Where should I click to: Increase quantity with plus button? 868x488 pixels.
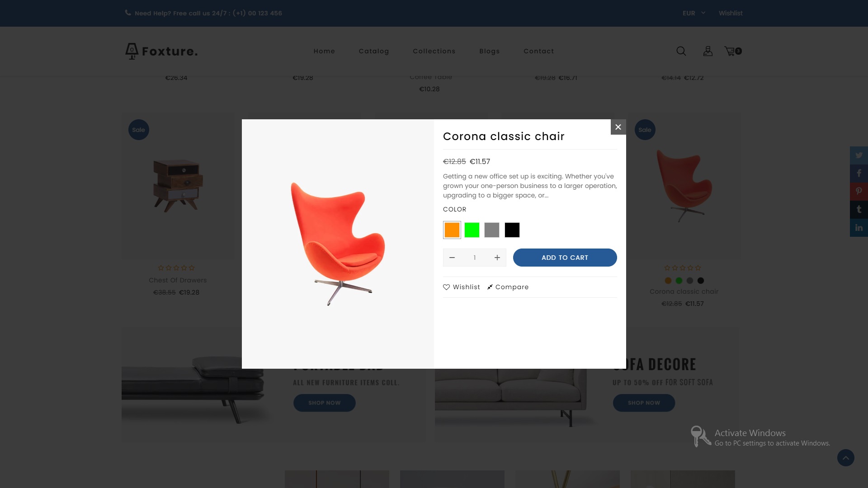pyautogui.click(x=497, y=258)
